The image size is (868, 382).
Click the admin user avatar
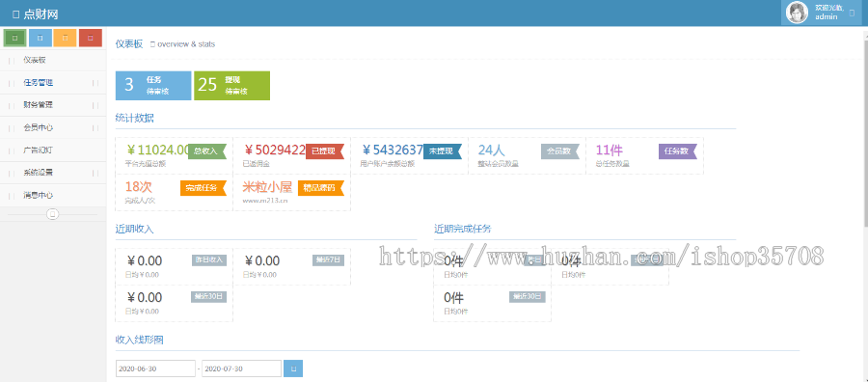pyautogui.click(x=798, y=13)
